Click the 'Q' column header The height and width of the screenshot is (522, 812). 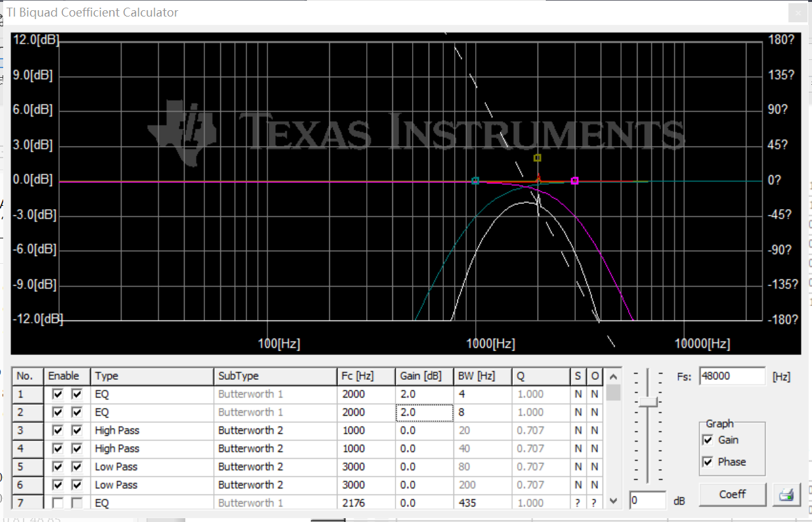click(541, 376)
